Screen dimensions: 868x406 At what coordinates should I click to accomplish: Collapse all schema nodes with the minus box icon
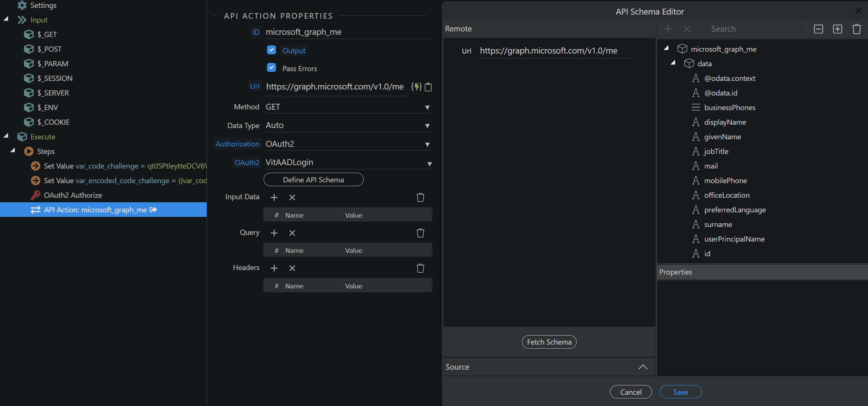point(819,29)
